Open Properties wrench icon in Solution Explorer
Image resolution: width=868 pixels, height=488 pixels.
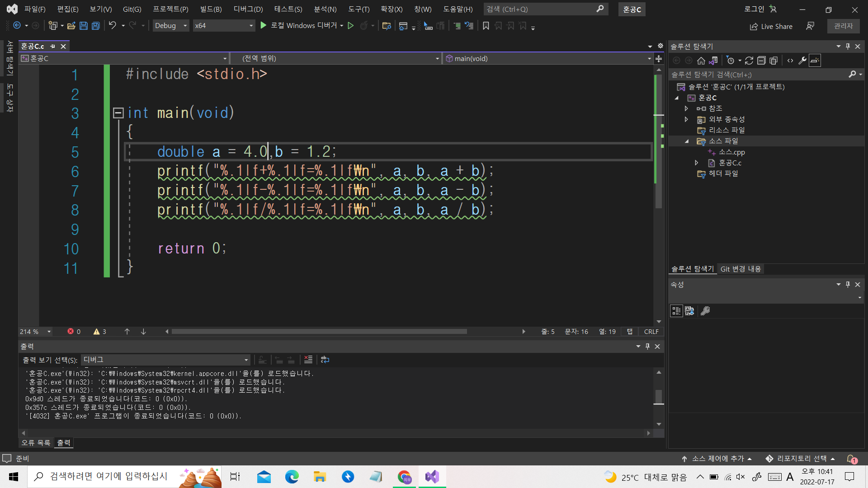tap(802, 61)
